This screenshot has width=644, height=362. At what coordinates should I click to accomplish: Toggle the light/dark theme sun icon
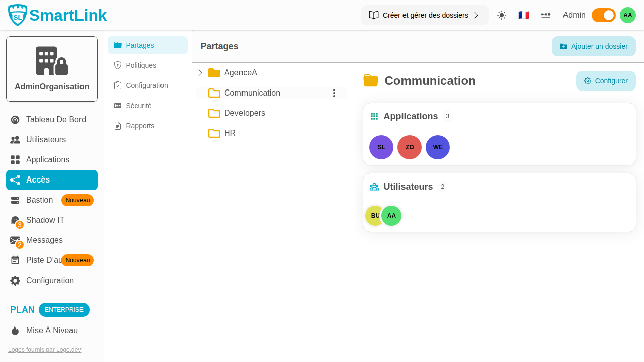coord(501,15)
